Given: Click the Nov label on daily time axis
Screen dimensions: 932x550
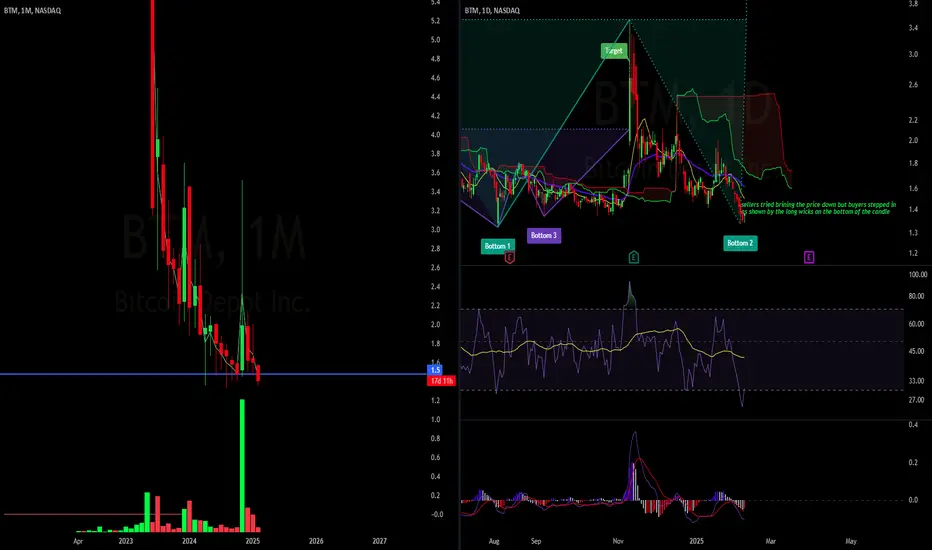Looking at the screenshot, I should pos(618,541).
